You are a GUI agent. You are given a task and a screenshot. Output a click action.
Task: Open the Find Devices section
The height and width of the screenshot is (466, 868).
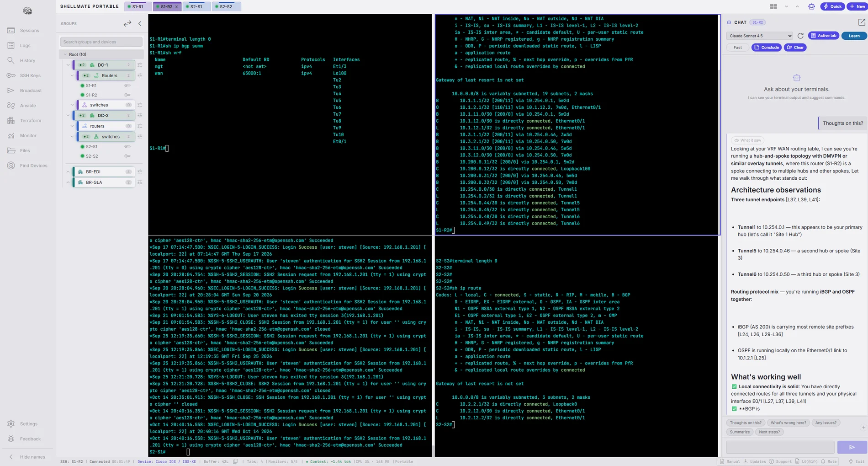point(27,166)
